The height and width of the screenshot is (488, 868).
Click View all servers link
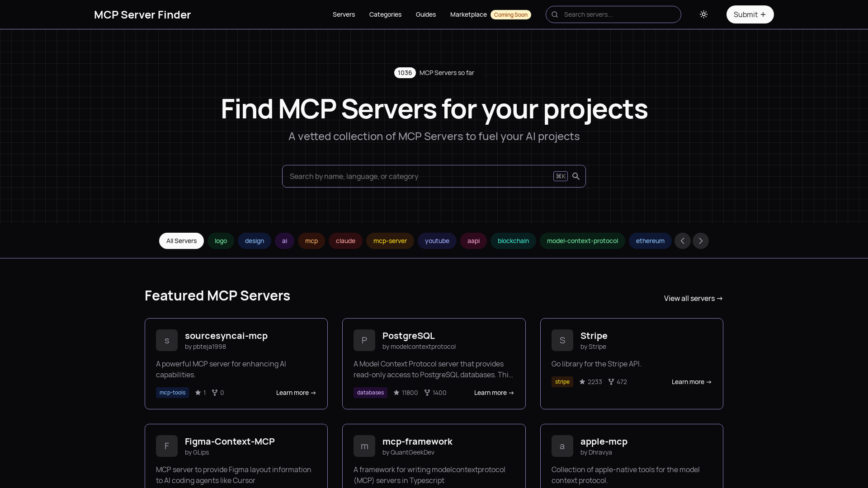(x=693, y=298)
